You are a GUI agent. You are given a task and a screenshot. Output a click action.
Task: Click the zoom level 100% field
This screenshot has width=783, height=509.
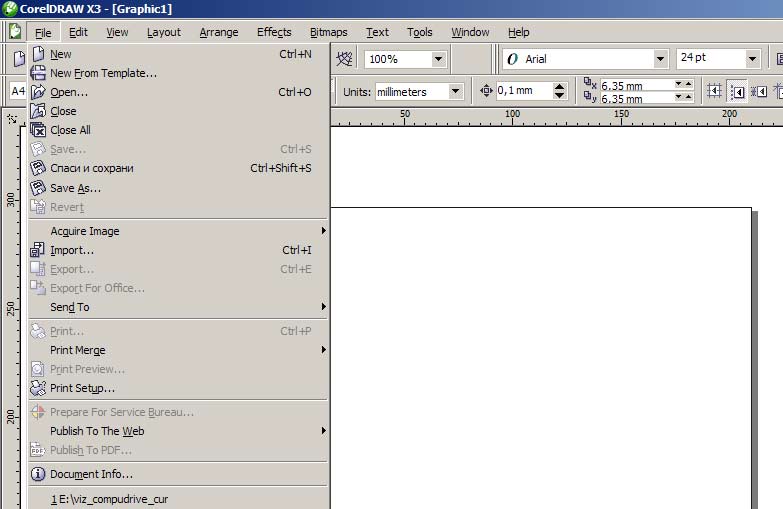398,59
